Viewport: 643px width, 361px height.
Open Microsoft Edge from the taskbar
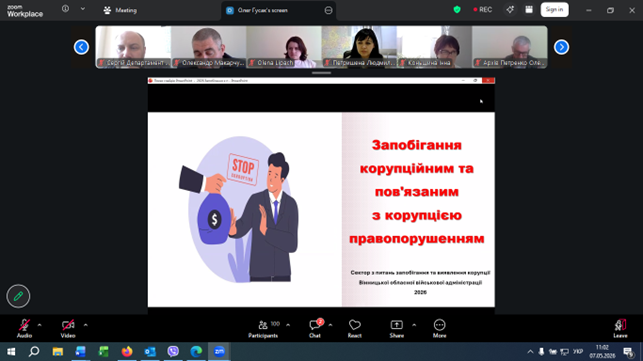[196, 352]
